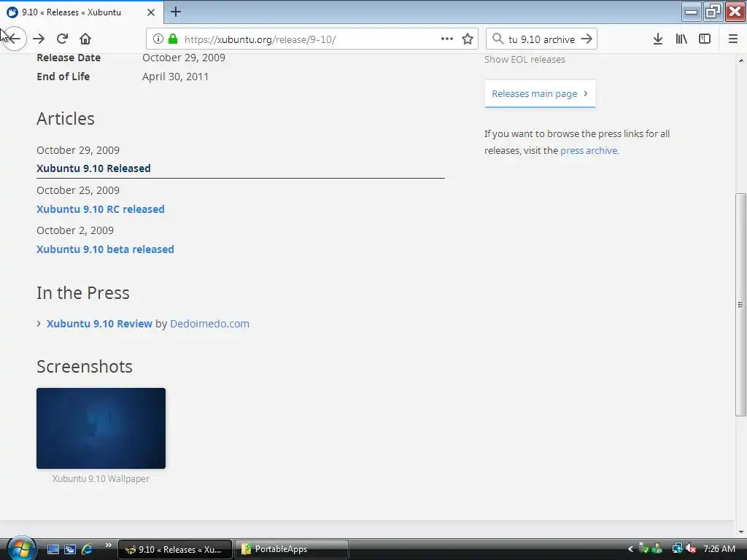Click the security-shield tray icon
The width and height of the screenshot is (747, 560).
point(643,548)
